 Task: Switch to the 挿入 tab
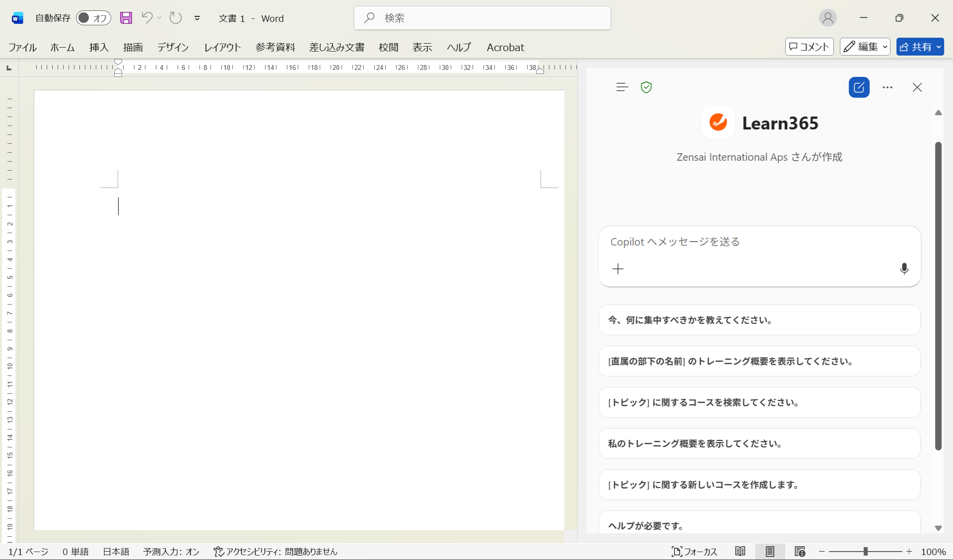pyautogui.click(x=99, y=47)
